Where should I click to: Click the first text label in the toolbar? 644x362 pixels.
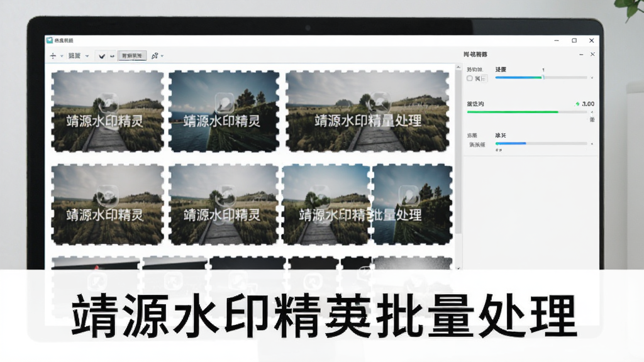click(74, 56)
